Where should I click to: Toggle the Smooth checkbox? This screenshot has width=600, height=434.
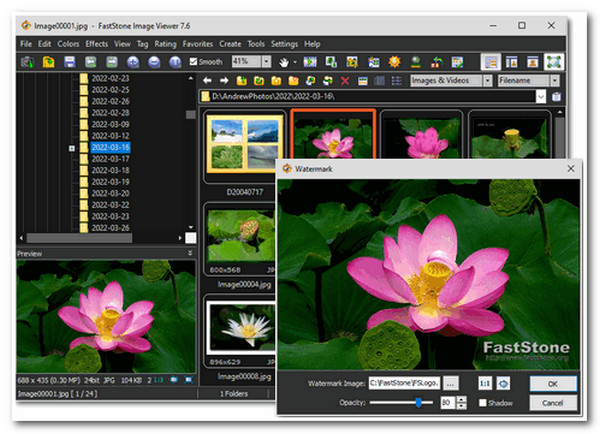click(195, 62)
